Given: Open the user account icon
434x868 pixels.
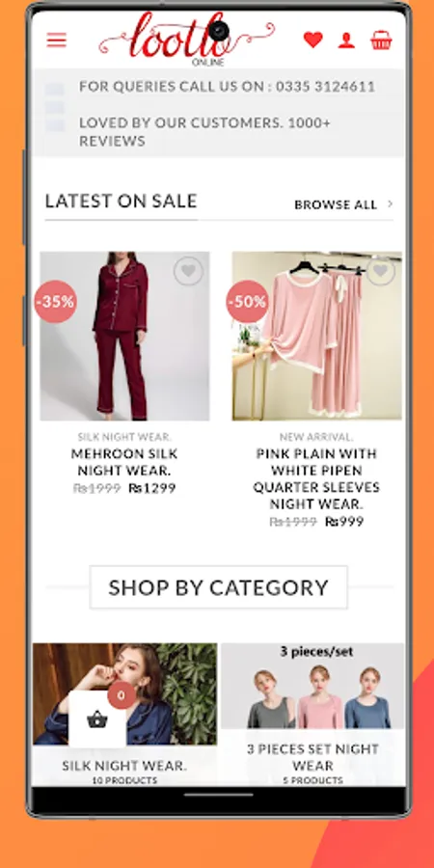Looking at the screenshot, I should [x=346, y=41].
